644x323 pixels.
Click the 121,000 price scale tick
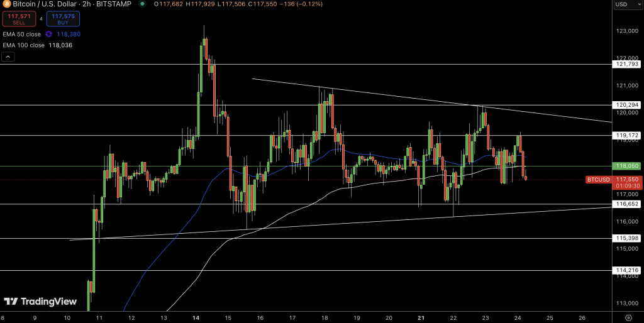click(627, 85)
